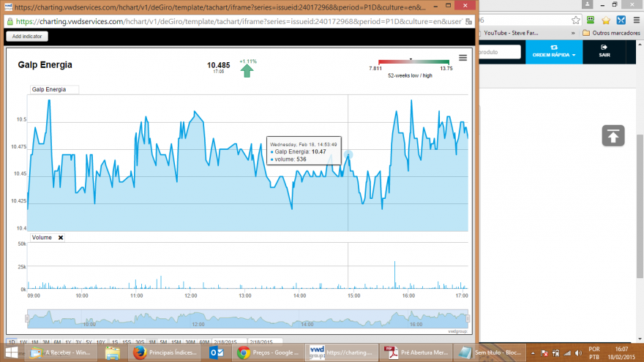644x362 pixels.
Task: Select the 1W period button
Action: click(x=23, y=342)
